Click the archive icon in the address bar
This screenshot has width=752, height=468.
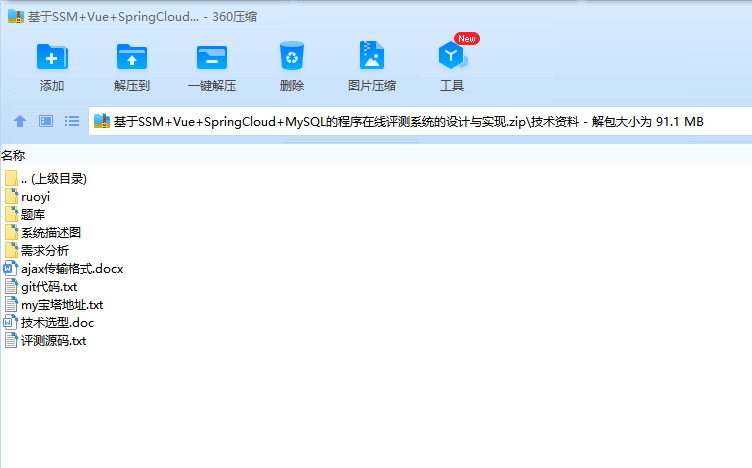[x=102, y=121]
